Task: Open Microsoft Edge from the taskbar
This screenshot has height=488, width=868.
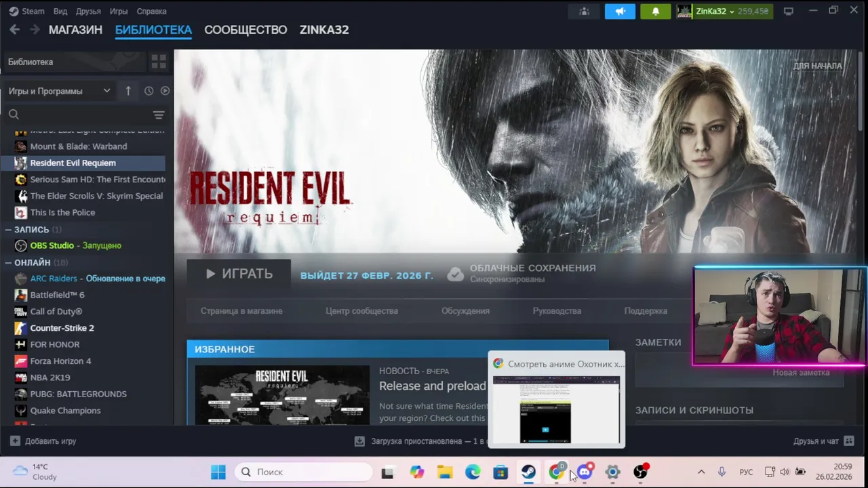Action: click(x=473, y=472)
